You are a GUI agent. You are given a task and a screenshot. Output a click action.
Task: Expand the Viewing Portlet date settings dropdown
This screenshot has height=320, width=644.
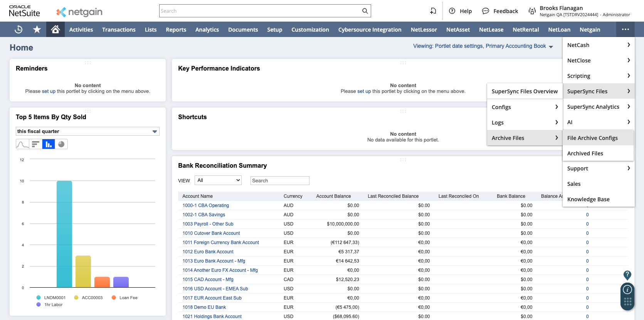point(483,46)
